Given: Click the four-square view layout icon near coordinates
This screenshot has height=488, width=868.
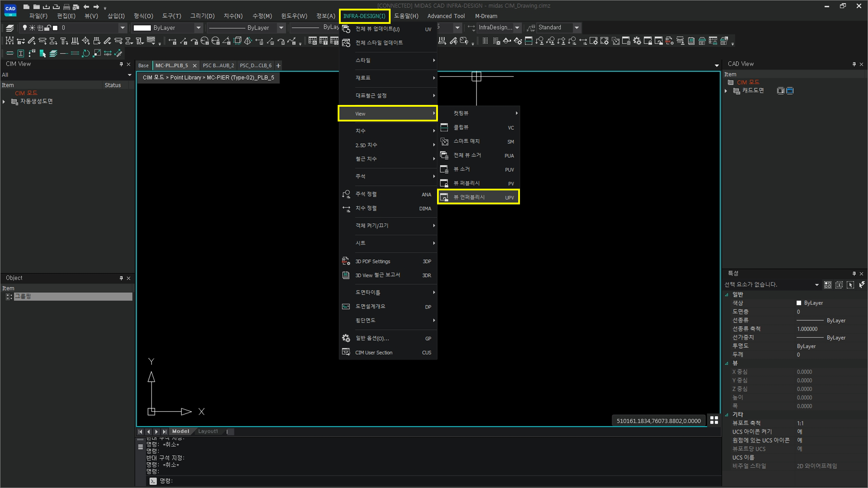Looking at the screenshot, I should 714,420.
